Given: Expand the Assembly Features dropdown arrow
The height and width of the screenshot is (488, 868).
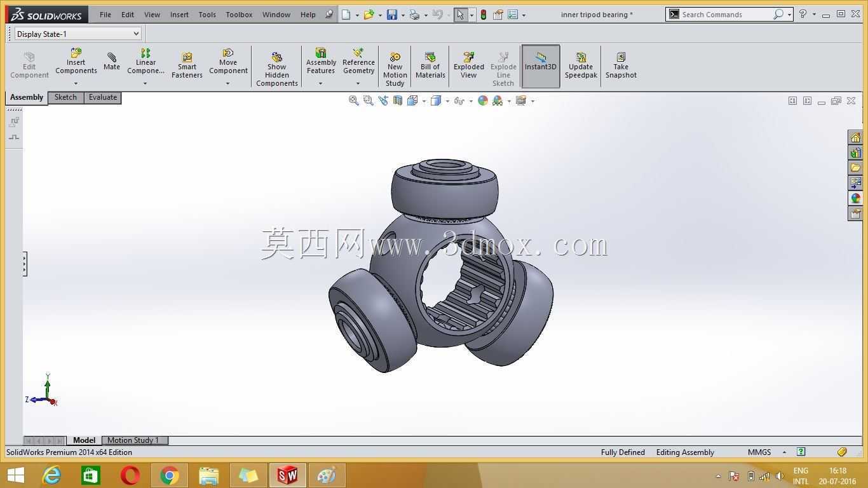Looking at the screenshot, I should 320,84.
